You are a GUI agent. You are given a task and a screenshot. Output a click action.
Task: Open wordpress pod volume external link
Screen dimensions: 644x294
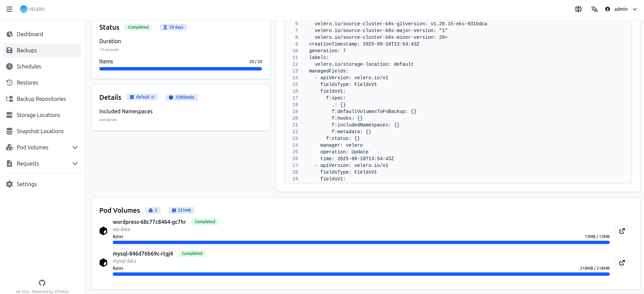tap(622, 231)
